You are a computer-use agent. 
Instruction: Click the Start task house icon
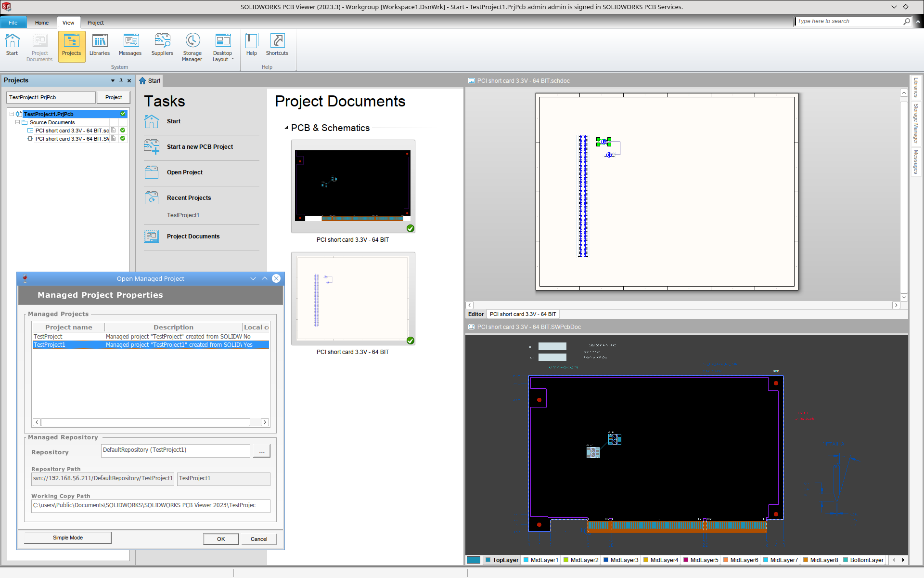pyautogui.click(x=152, y=121)
